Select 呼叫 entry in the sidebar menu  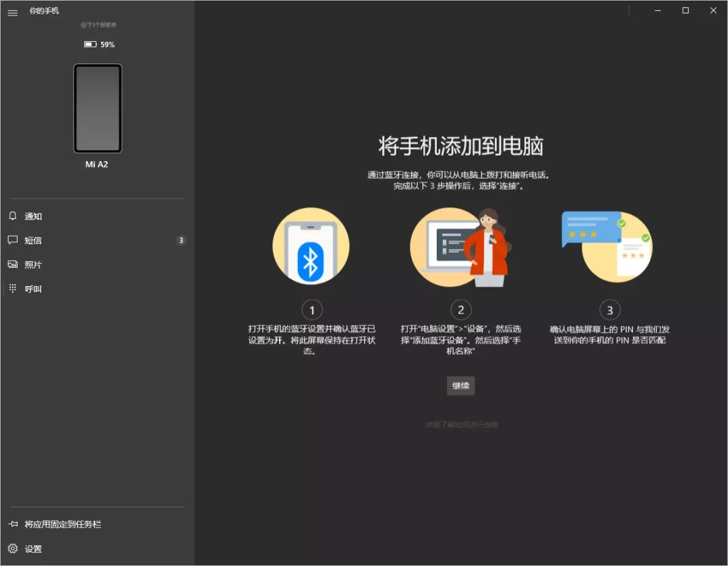32,288
